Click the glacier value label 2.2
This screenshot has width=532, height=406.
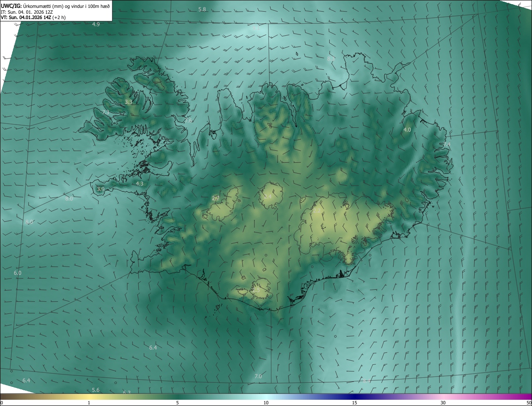pyautogui.click(x=317, y=211)
